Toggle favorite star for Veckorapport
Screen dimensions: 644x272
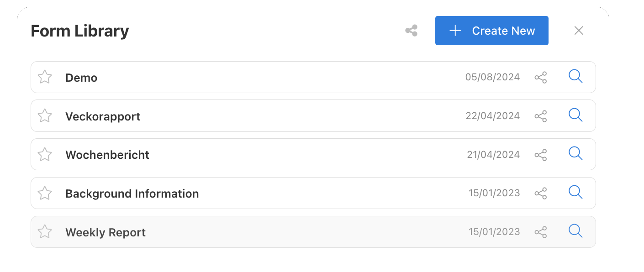[45, 115]
